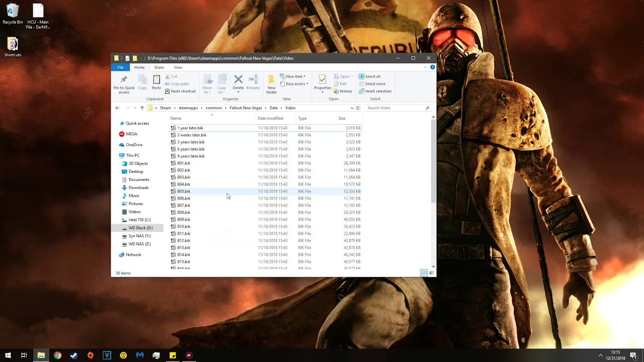Image resolution: width=644 pixels, height=362 pixels.
Task: Show hidden icons in system tray
Action: [x=600, y=355]
